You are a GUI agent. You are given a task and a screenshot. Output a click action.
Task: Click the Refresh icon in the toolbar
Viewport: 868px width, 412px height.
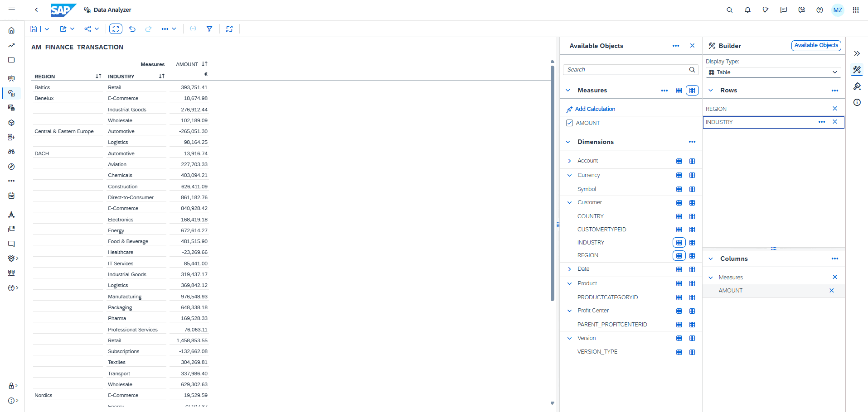click(x=116, y=29)
